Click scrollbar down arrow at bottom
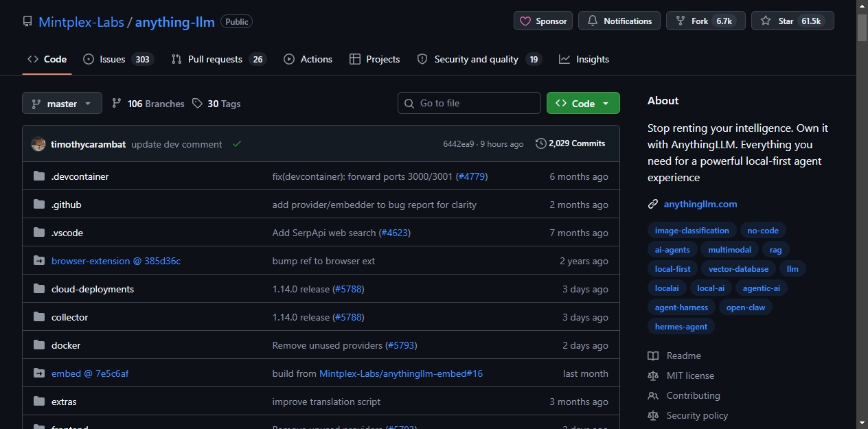Viewport: 868px width, 429px height. click(x=863, y=423)
